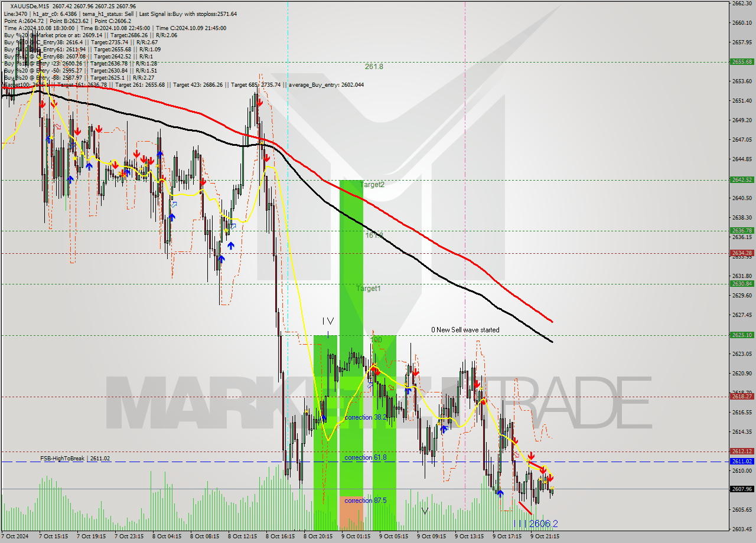The width and height of the screenshot is (756, 543).
Task: Click the green 2634.28 price tag
Action: pyautogui.click(x=742, y=253)
